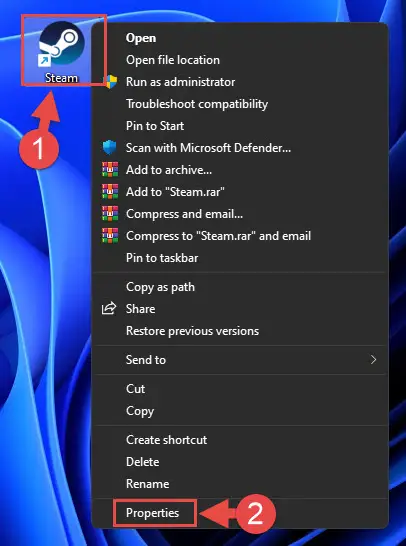This screenshot has width=406, height=546.
Task: Select Restore previous versions
Action: tap(241, 331)
